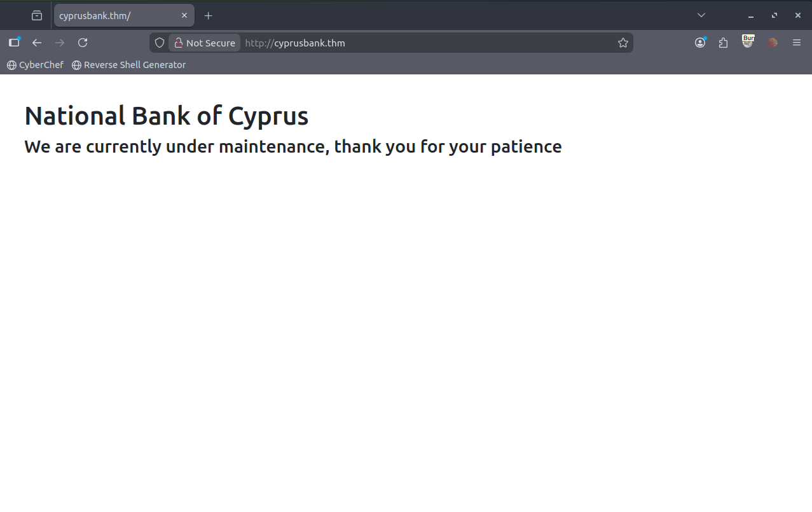
Task: Open the CyberChef bookmark
Action: click(x=36, y=65)
